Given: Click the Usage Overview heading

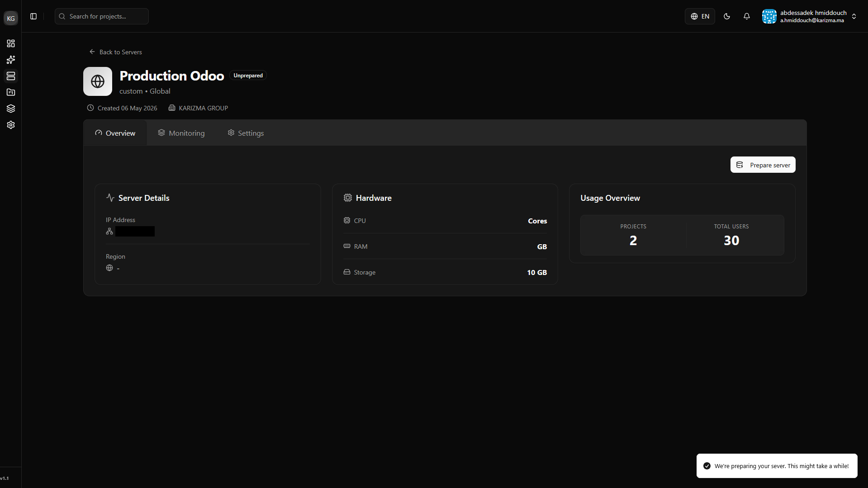Looking at the screenshot, I should point(610,198).
